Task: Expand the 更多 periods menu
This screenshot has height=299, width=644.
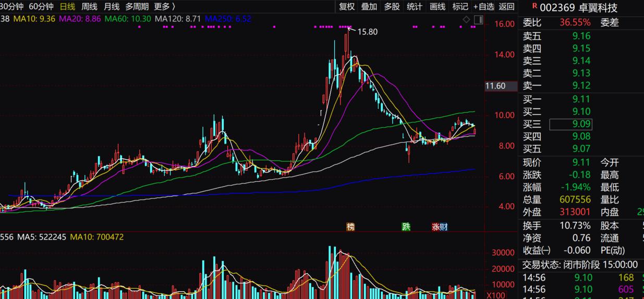Action: coord(165,6)
